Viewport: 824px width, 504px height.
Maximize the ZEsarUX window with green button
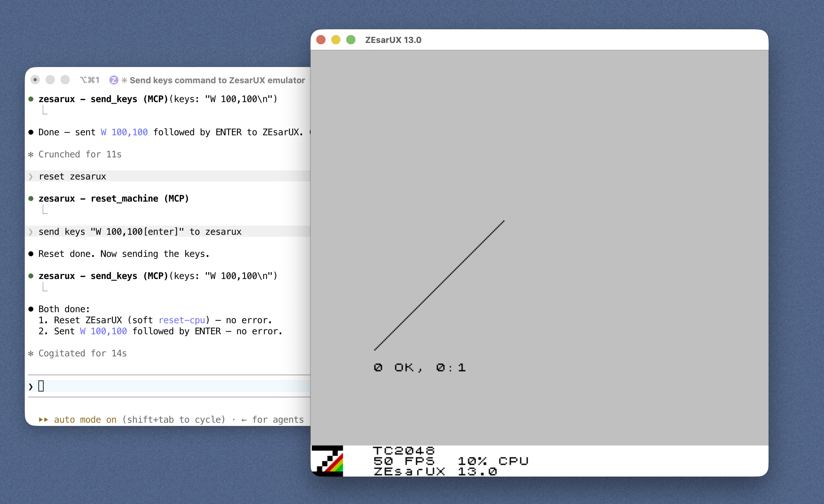point(351,40)
